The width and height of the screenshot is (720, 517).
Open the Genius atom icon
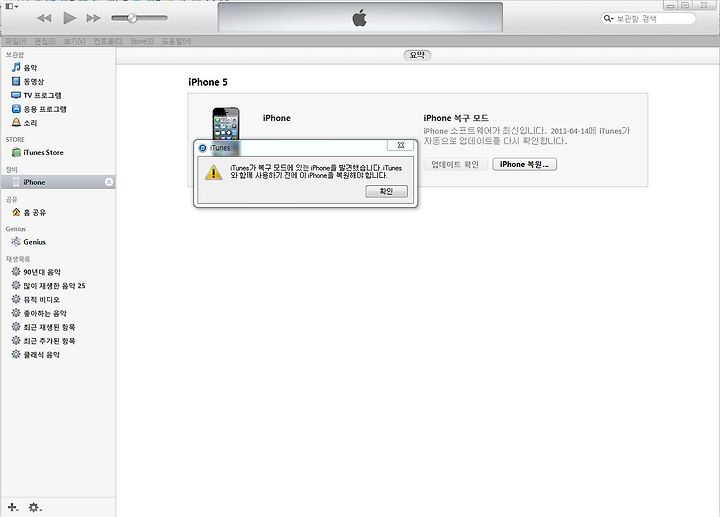(16, 242)
